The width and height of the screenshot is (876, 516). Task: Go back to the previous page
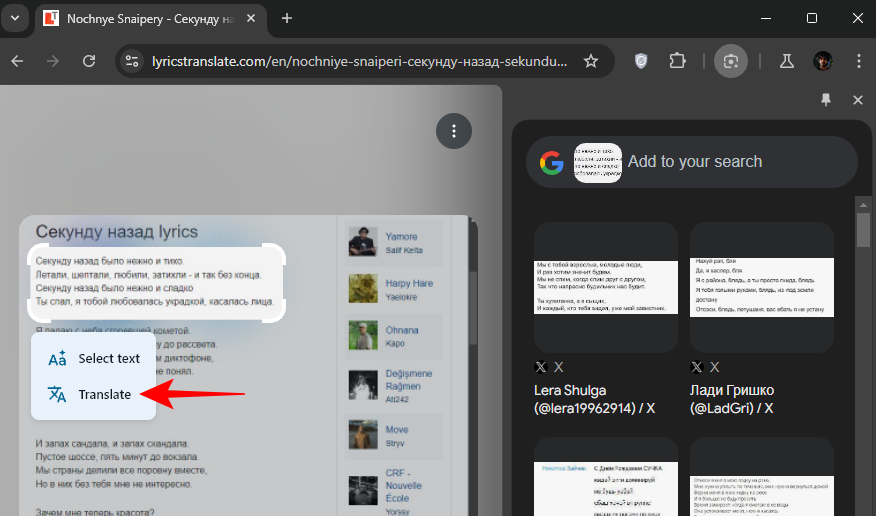(17, 61)
